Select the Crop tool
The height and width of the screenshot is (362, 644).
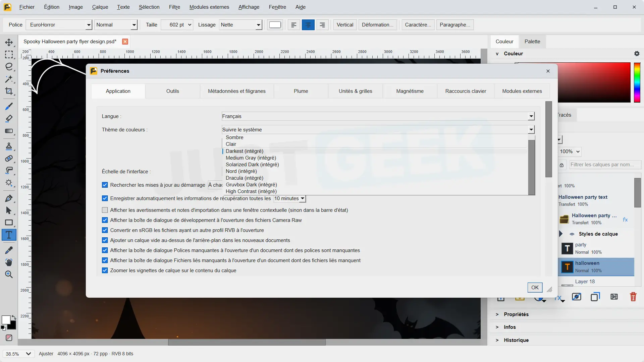pyautogui.click(x=9, y=91)
